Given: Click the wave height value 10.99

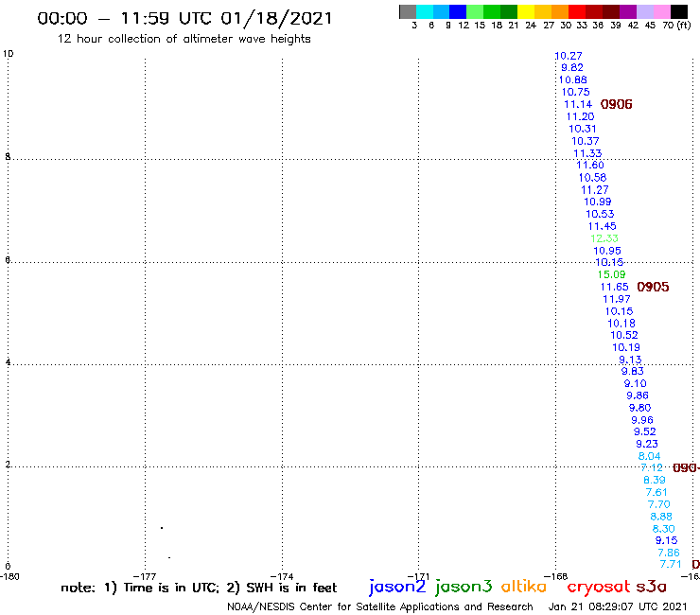Looking at the screenshot, I should click(x=598, y=202).
